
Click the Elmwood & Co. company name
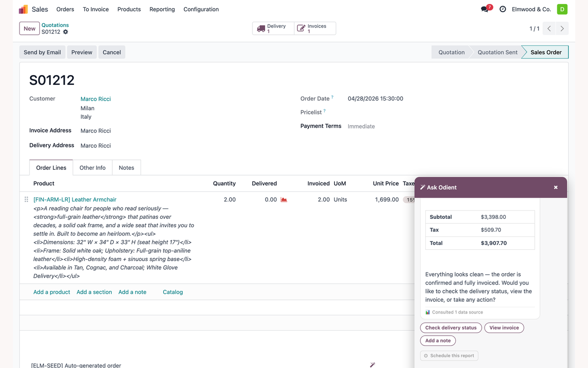coord(531,9)
